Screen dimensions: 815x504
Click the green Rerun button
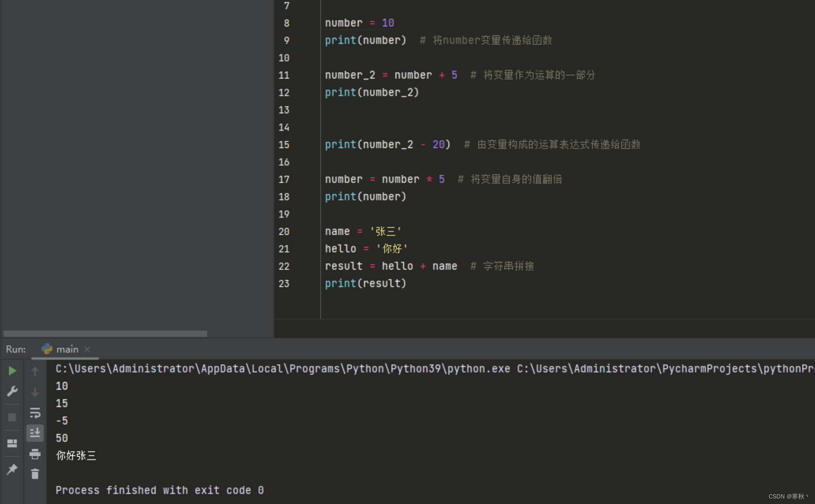[12, 371]
